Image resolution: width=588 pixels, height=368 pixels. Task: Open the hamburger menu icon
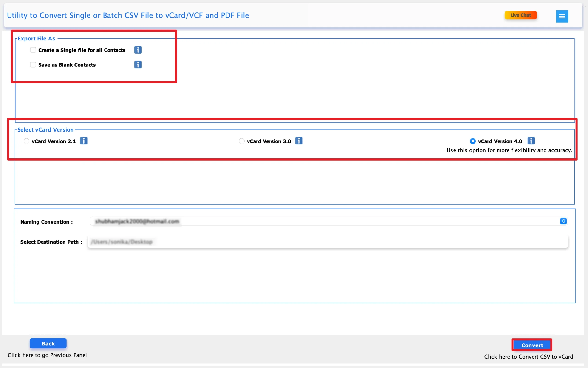coord(562,16)
